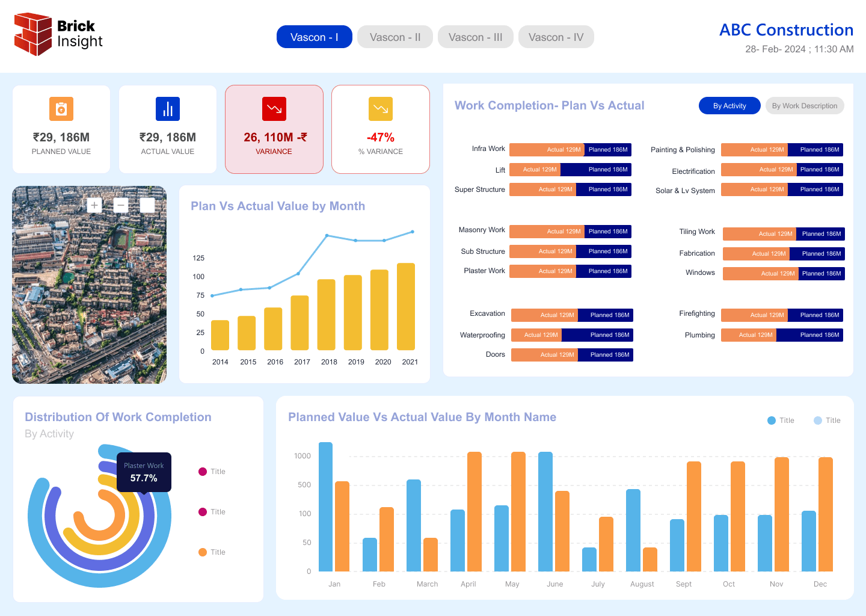
Task: Click the blank white square map button
Action: coord(147,205)
